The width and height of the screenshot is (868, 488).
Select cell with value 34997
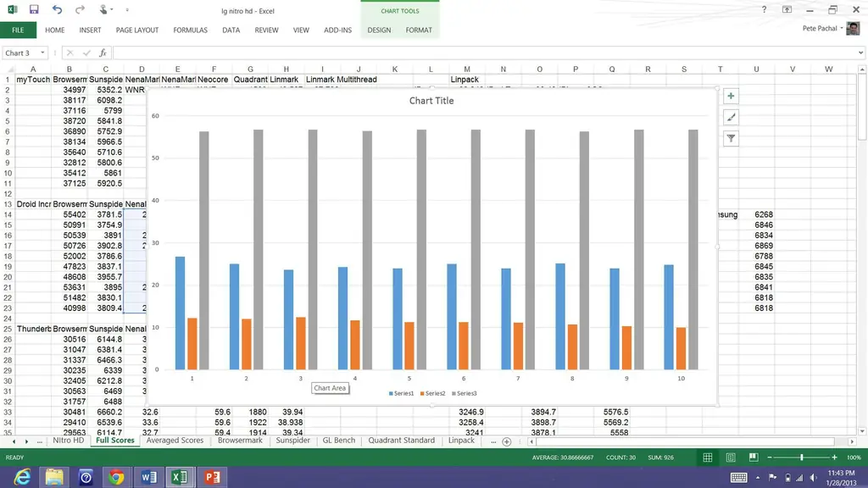coord(70,90)
